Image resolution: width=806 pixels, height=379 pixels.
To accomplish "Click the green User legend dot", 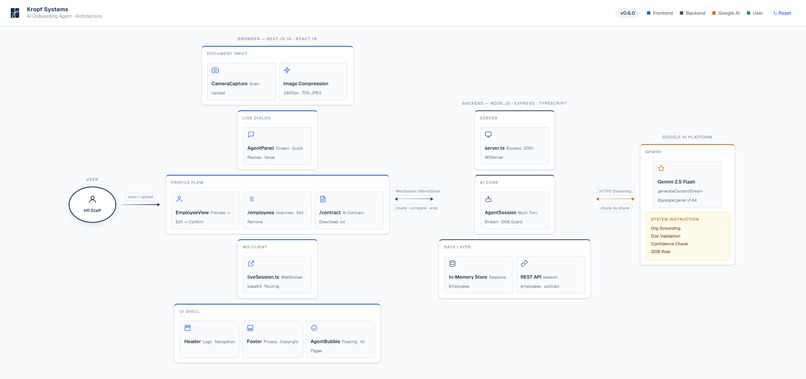I will tap(748, 13).
